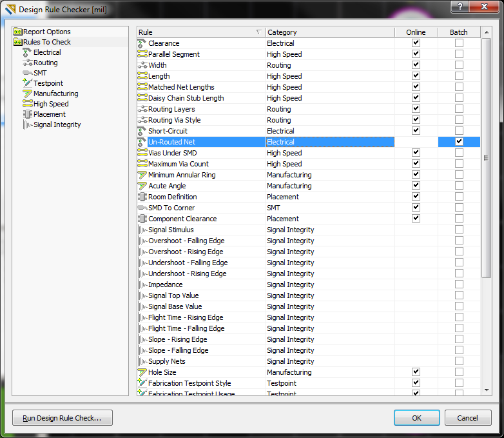Click the OK button
The width and height of the screenshot is (504, 438).
[416, 418]
